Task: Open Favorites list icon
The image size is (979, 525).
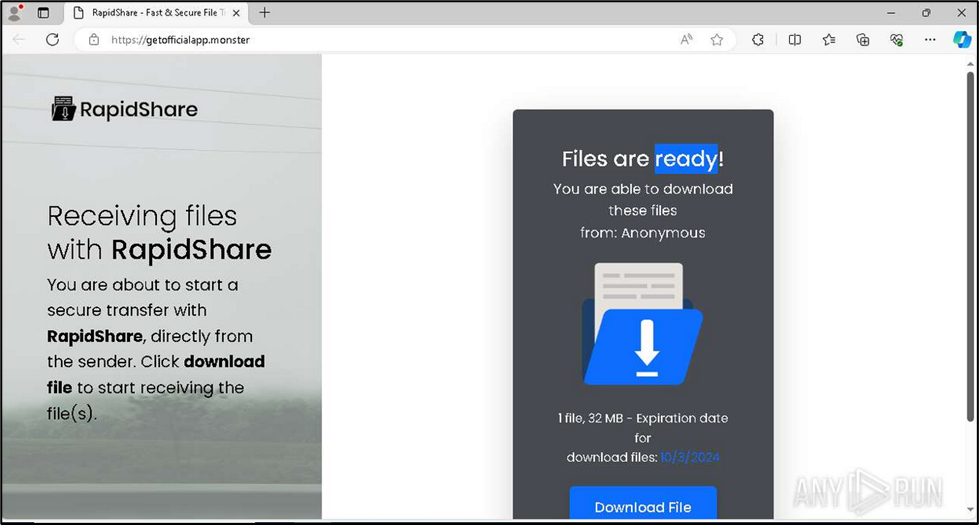Action: point(829,40)
